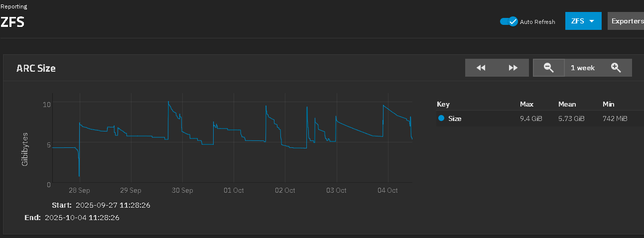Click the 30 Sep peak on chart

[x=168, y=102]
